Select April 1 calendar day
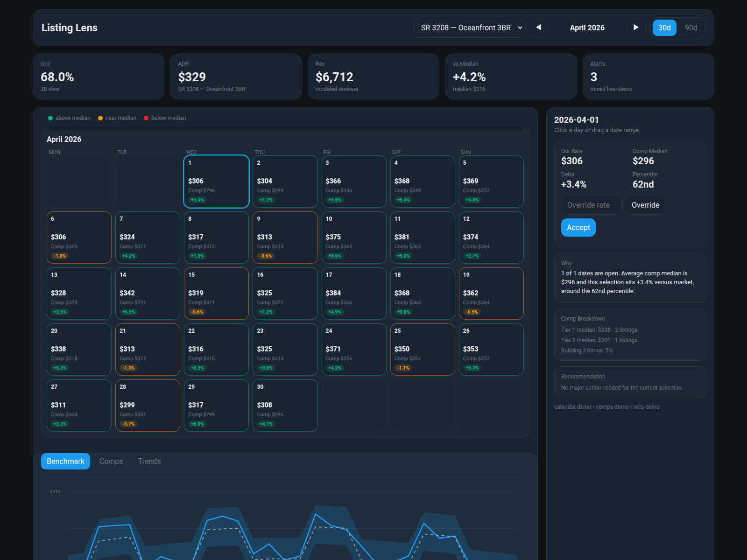Screen dimensions: 747x560 (x=216, y=182)
